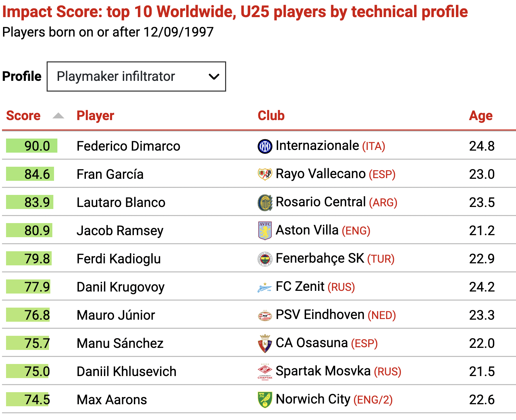Sort table by Player column header
The image size is (516, 420).
(x=95, y=116)
